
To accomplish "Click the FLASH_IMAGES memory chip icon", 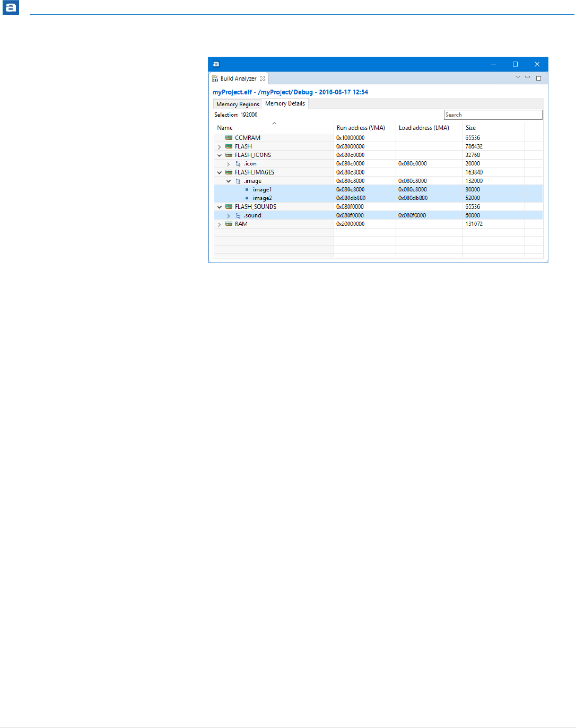I will coord(229,172).
